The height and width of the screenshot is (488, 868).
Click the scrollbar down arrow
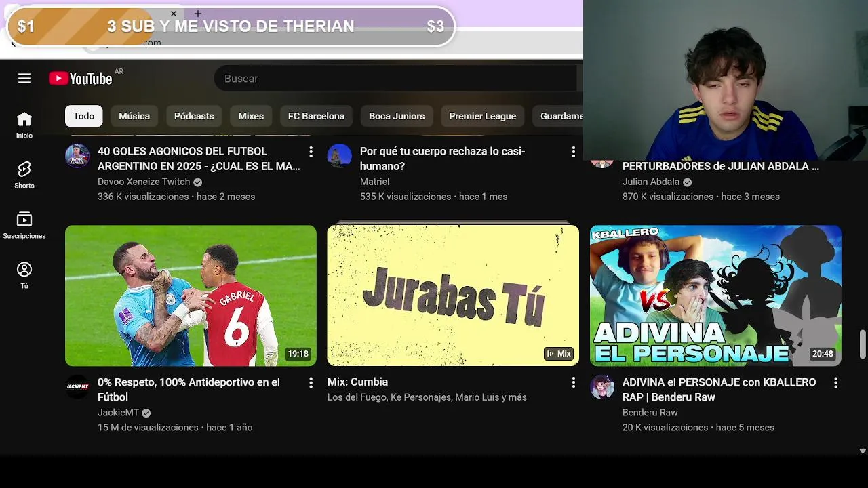(863, 451)
